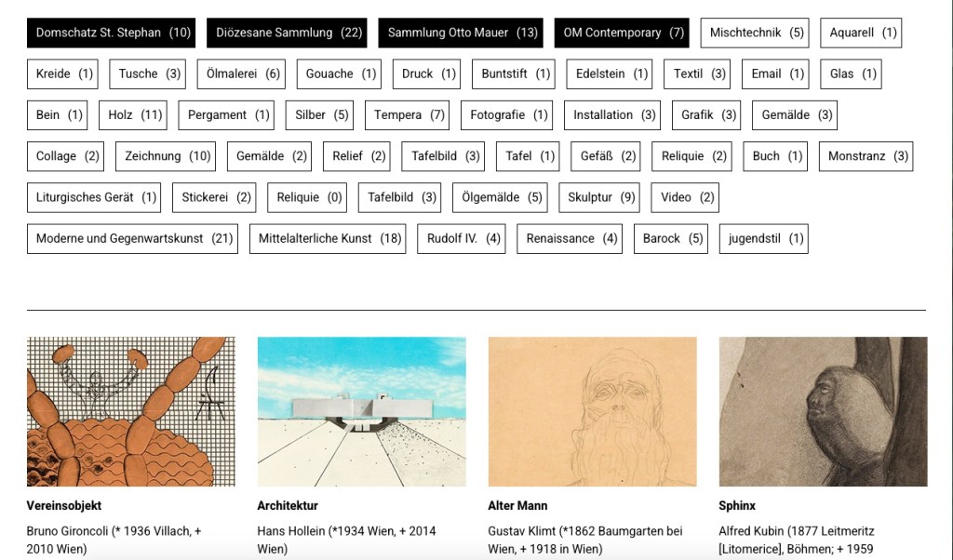Open the Hans Hollein Architektur image
Screen dimensions: 953x560
pyautogui.click(x=361, y=412)
